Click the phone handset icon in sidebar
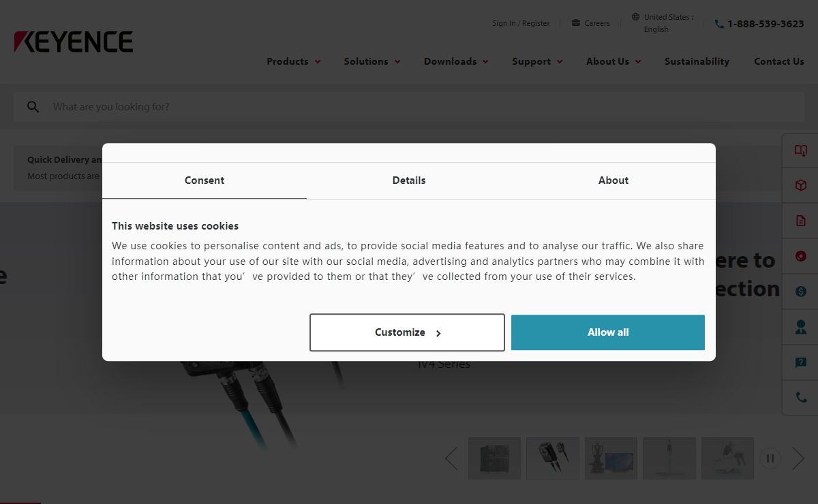Image resolution: width=818 pixels, height=504 pixels. coord(801,398)
